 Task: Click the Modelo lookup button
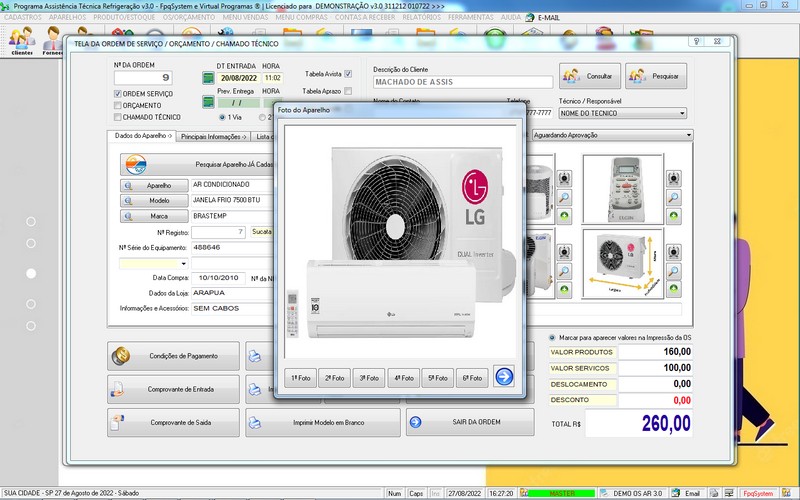[x=154, y=201]
